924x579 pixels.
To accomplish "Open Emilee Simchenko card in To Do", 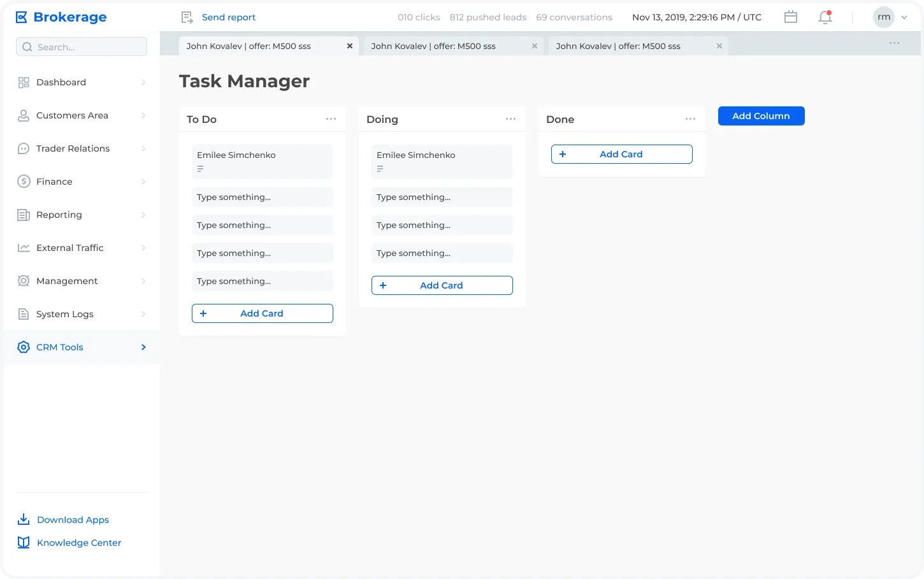I will click(263, 162).
